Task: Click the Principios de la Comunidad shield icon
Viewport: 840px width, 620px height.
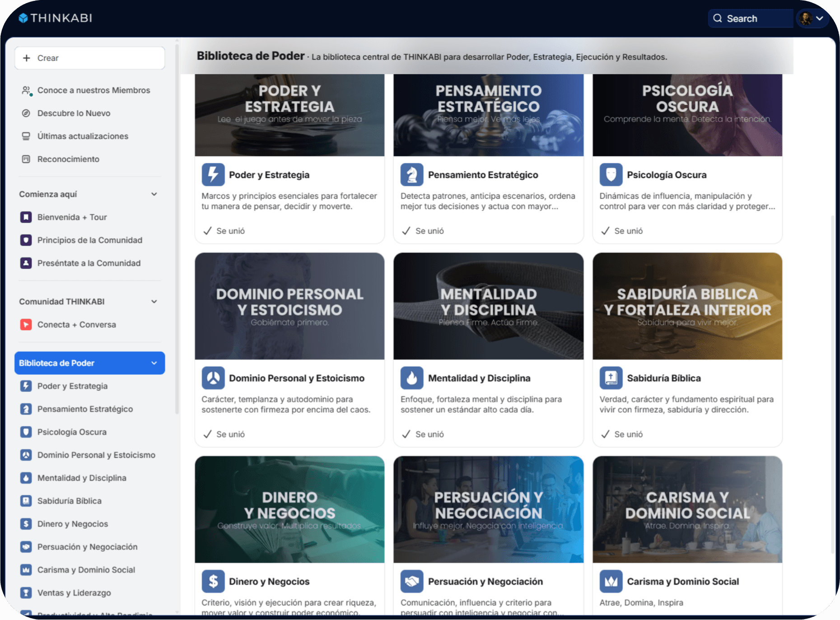Action: pyautogui.click(x=26, y=240)
